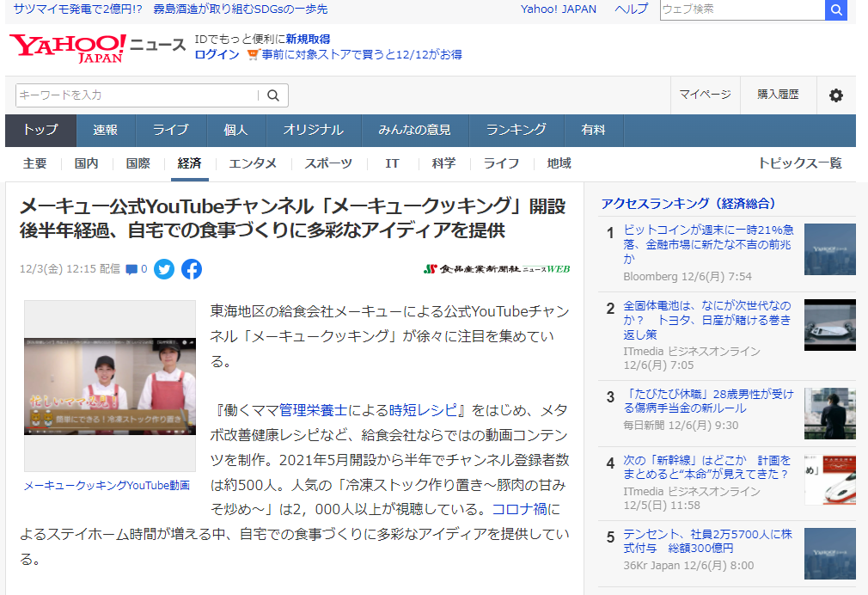This screenshot has width=868, height=595.
Task: Open the Yahoo! JAPAN top link
Action: click(559, 9)
